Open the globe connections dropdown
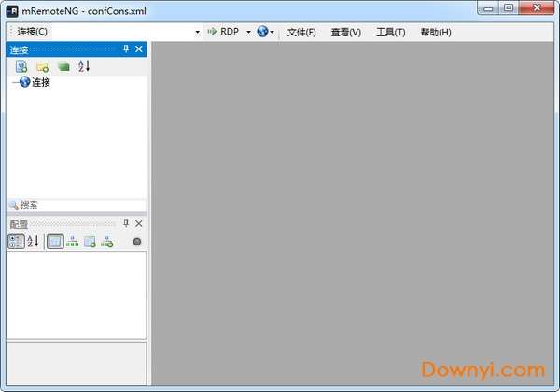 [x=265, y=32]
